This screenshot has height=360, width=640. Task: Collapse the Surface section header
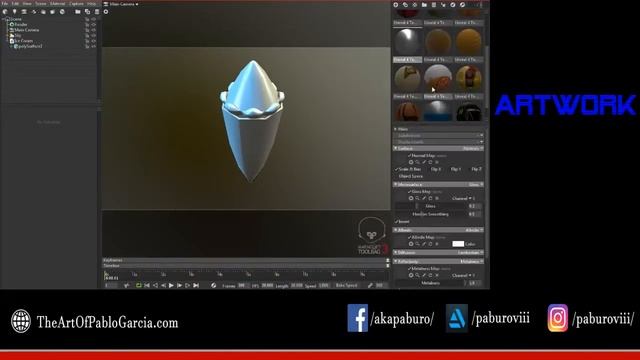click(439, 149)
